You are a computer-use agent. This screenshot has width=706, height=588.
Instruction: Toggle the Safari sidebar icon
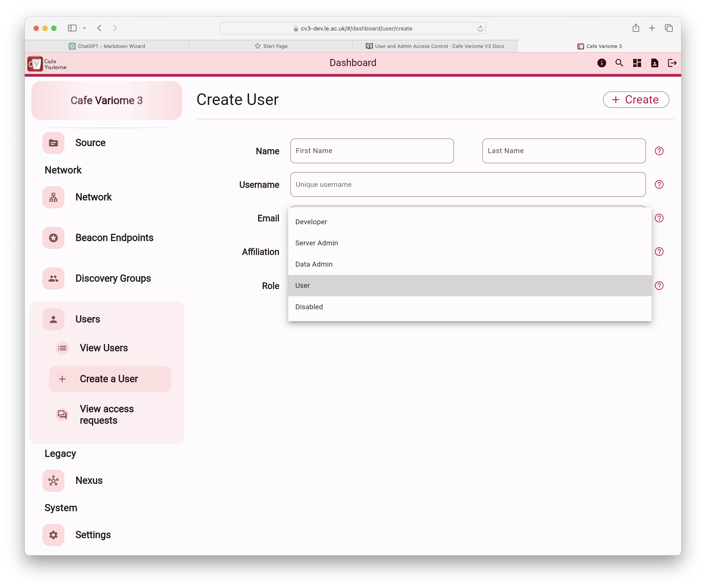(72, 28)
